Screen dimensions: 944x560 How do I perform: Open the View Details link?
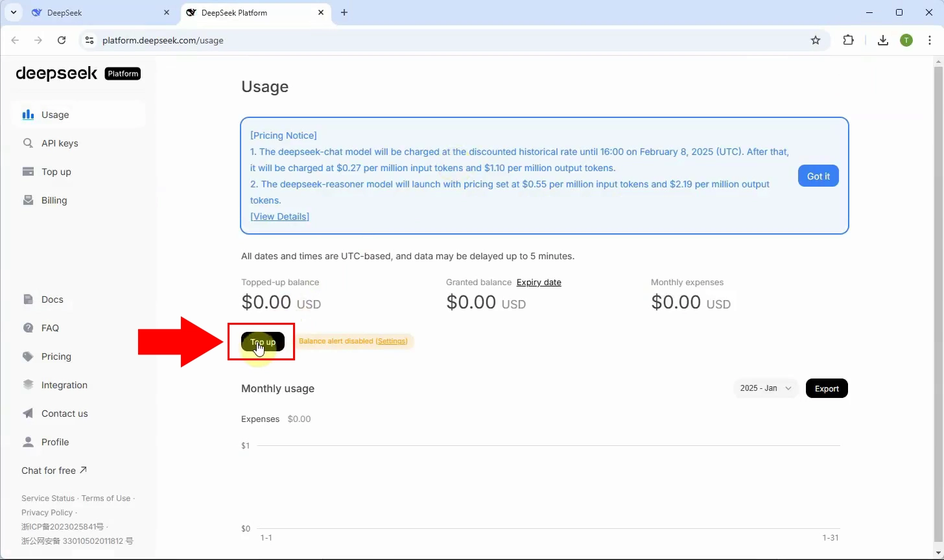tap(279, 216)
